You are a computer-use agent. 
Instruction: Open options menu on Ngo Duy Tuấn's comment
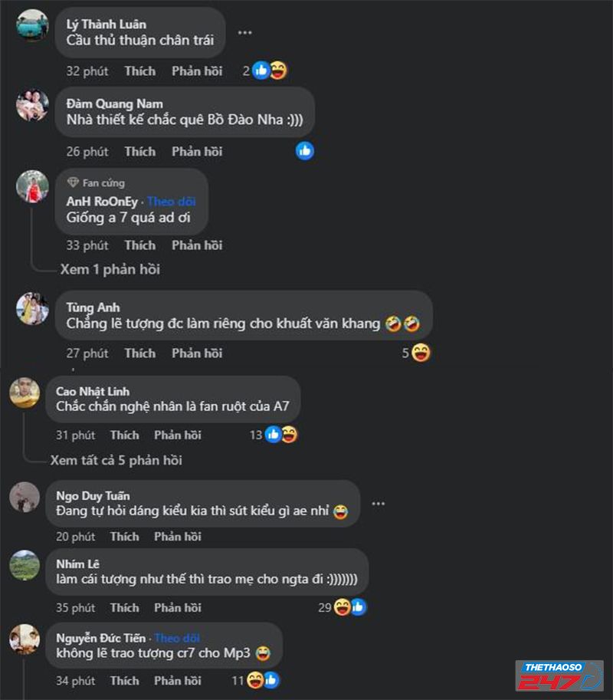(378, 504)
